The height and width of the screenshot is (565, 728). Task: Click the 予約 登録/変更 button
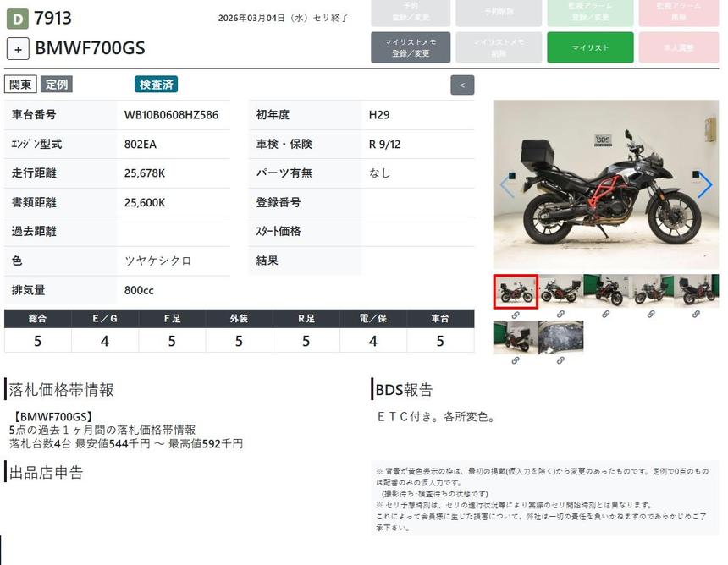410,12
